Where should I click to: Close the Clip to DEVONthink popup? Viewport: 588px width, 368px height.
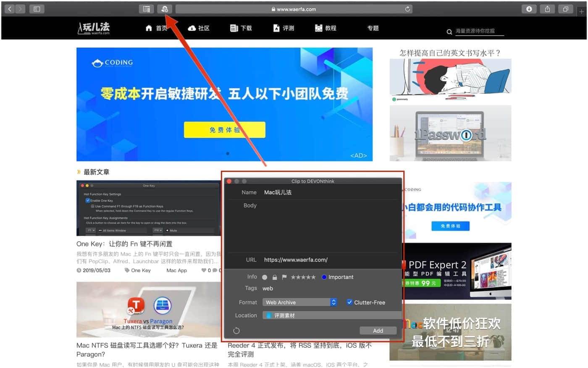[229, 181]
